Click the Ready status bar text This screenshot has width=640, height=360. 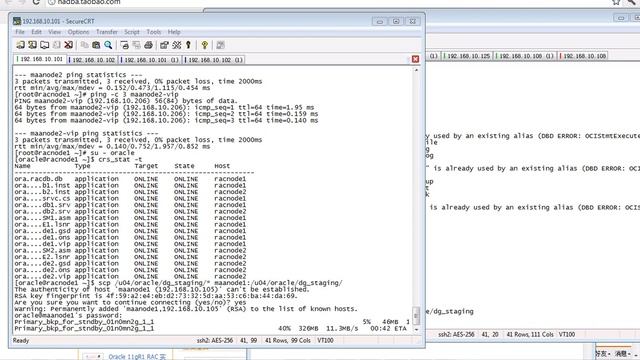click(21, 340)
